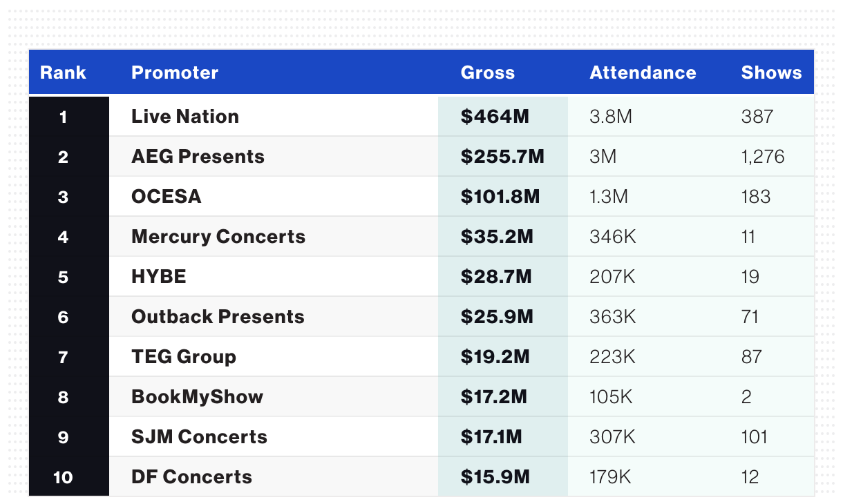Select the DF Concerts promoter name
Screen dimensions: 843x504
tap(191, 476)
